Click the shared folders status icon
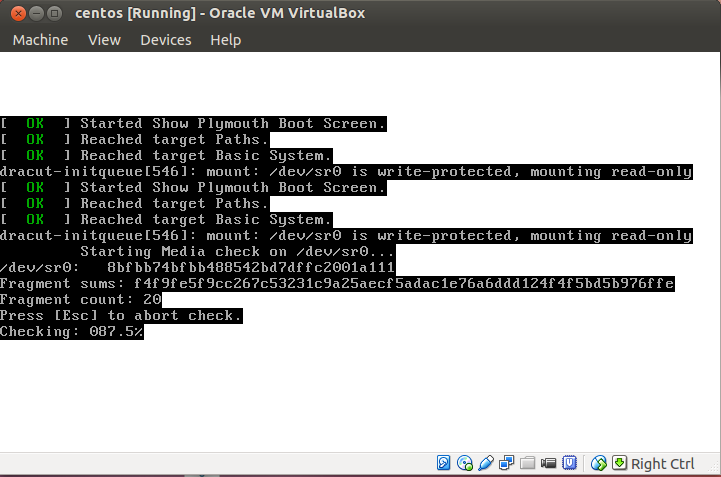Viewport: 721px width, 477px height. pyautogui.click(x=527, y=463)
